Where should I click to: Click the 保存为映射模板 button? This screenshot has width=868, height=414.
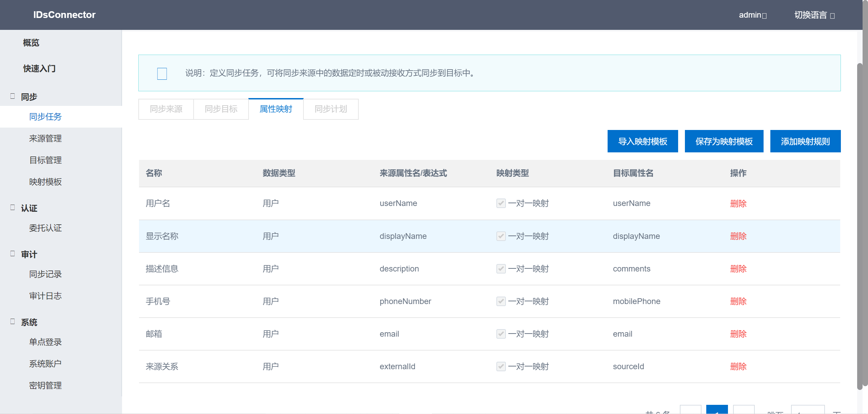click(724, 141)
